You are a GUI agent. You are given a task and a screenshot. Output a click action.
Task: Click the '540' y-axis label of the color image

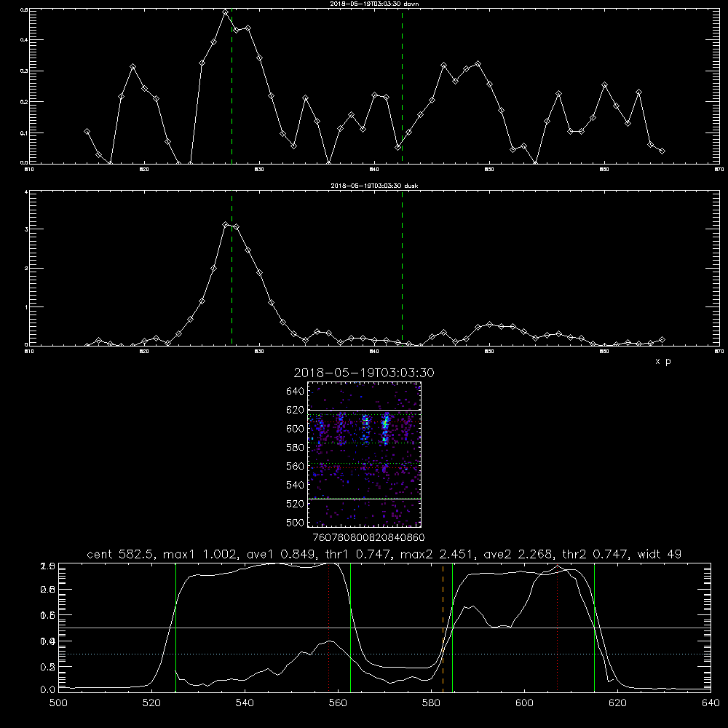296,485
